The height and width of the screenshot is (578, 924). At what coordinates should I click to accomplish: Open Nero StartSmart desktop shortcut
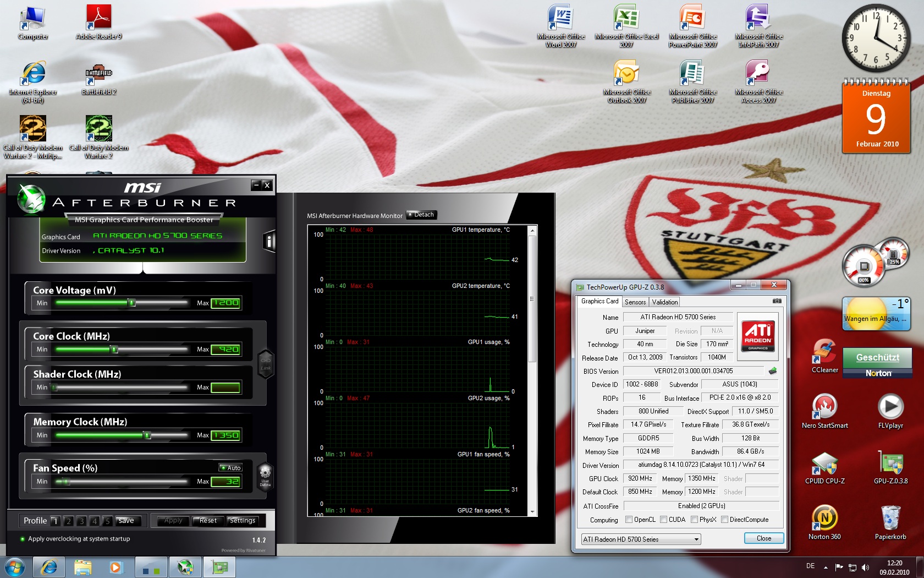click(x=825, y=411)
